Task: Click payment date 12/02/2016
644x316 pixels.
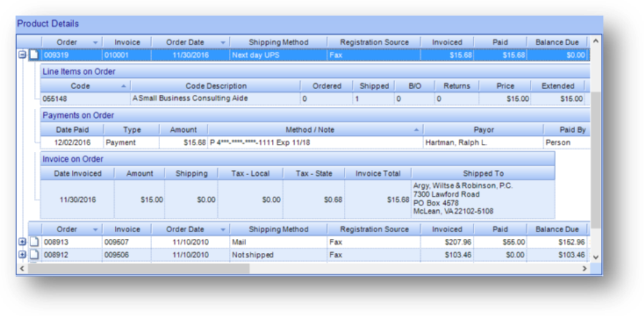Action: click(72, 142)
